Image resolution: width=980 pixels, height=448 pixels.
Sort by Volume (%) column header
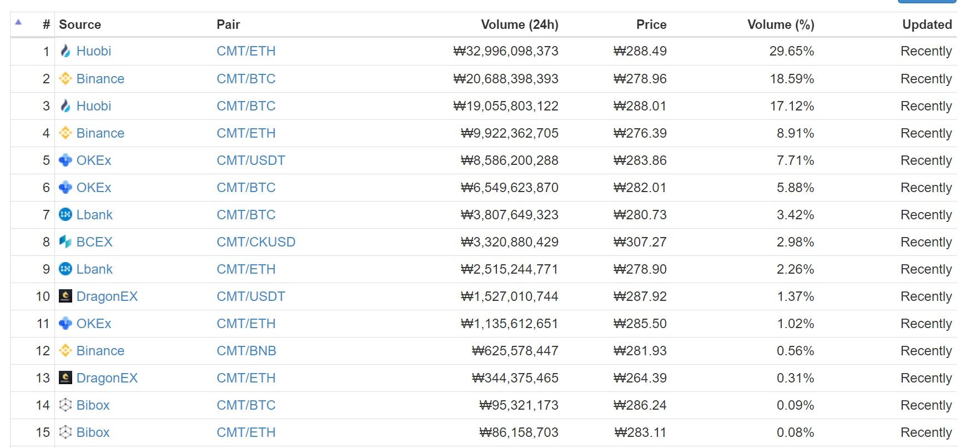[781, 24]
